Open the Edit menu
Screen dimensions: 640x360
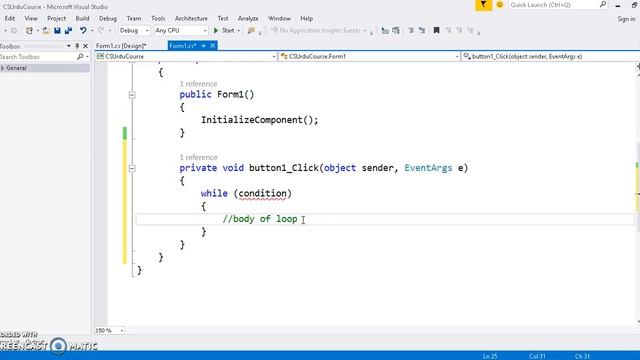pyautogui.click(x=10, y=18)
